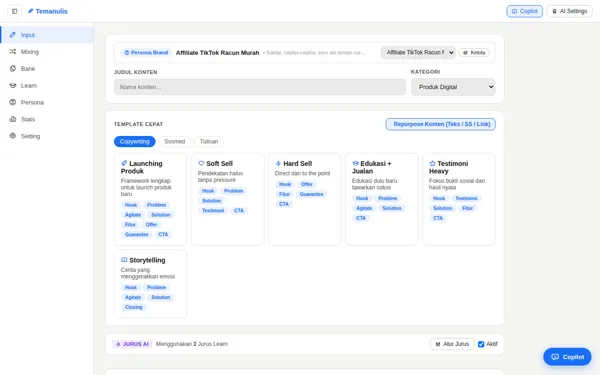The height and width of the screenshot is (375, 600).
Task: Click the Closing tag in Storytelling
Action: tap(134, 307)
